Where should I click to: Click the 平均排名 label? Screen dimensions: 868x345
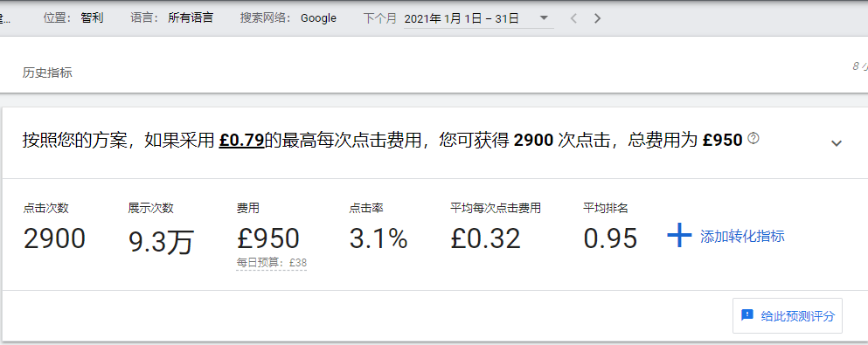(x=606, y=209)
